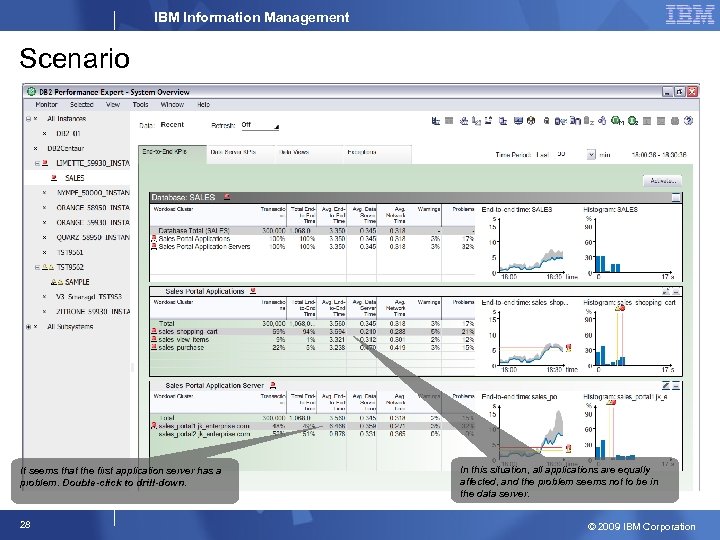
Task: Switch to the End-to-End KPIs tab
Action: coord(172,154)
